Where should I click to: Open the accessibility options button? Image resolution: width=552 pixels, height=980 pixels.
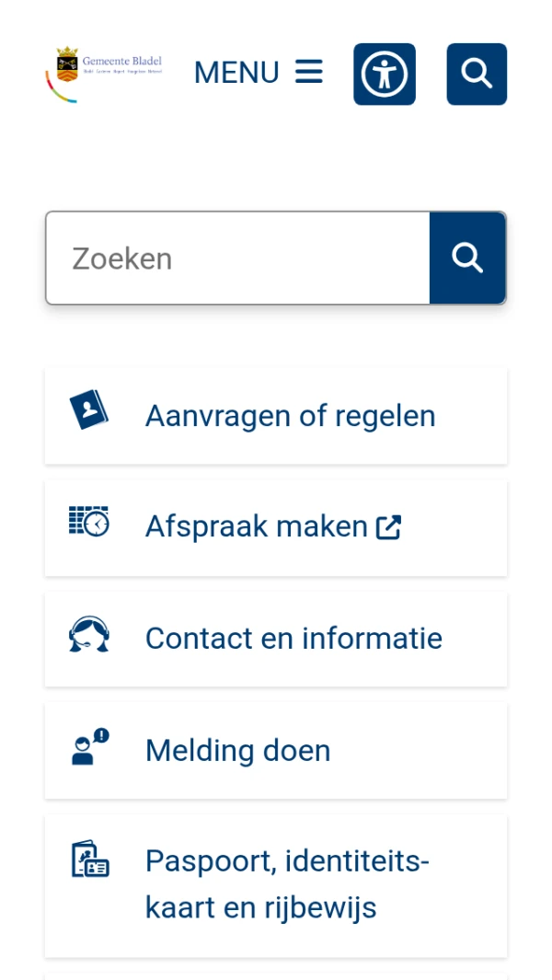(x=385, y=74)
